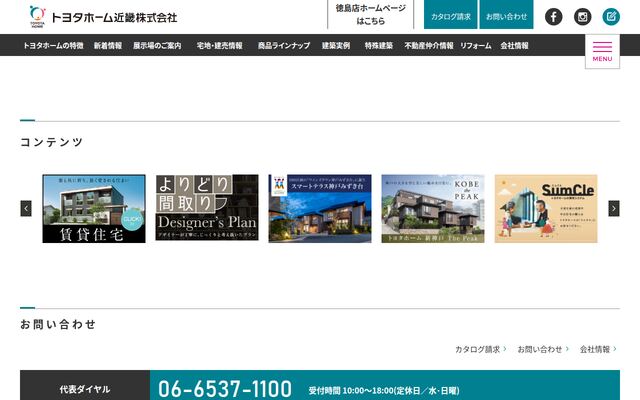Open 会社情報 nav item in top bar
The height and width of the screenshot is (400, 640).
(x=514, y=46)
